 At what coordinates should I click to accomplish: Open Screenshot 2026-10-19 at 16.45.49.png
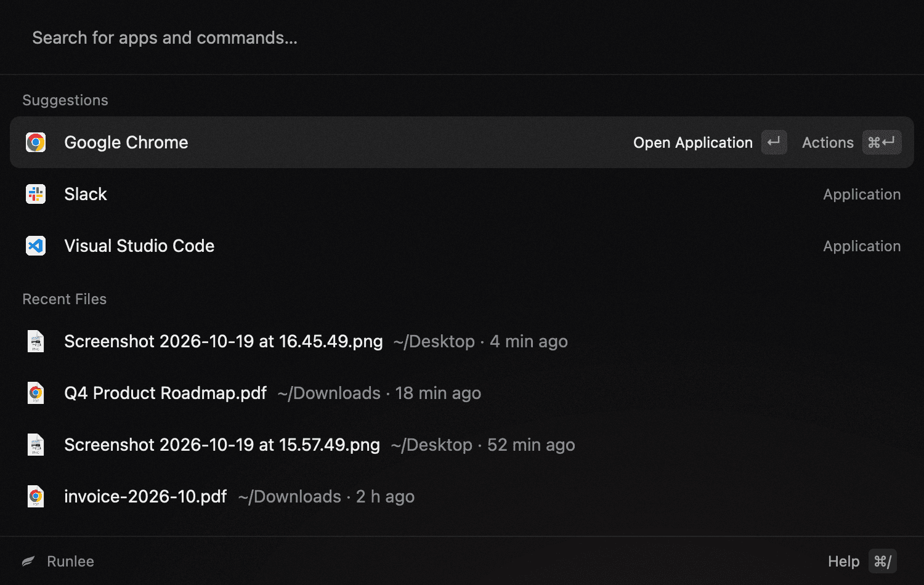(x=462, y=341)
